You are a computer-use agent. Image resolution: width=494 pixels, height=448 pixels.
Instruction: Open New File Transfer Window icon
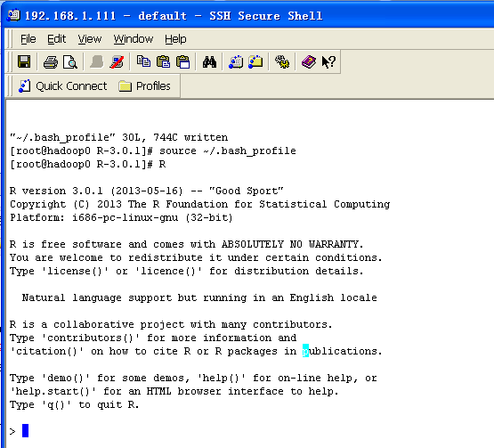tap(255, 61)
